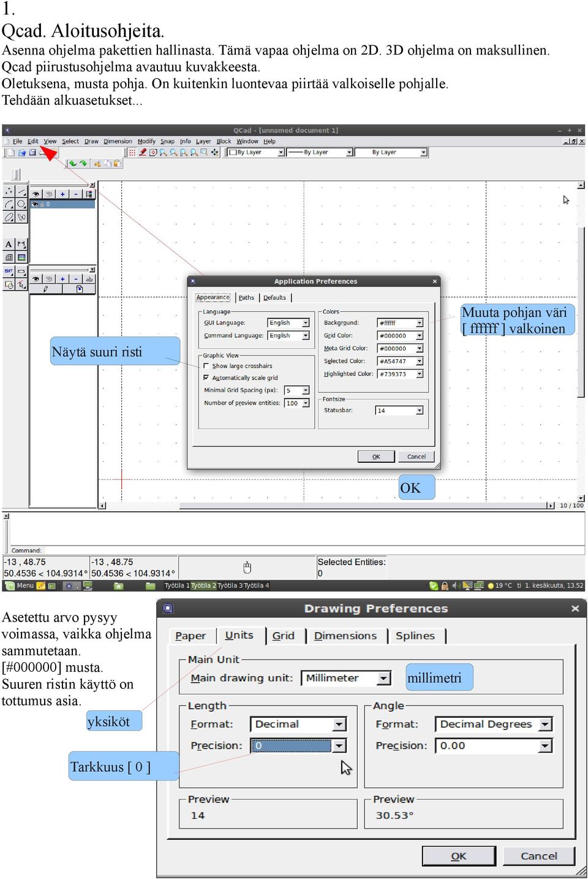
Task: Open the Hatch tool in CAD toolbar
Action: (x=9, y=257)
